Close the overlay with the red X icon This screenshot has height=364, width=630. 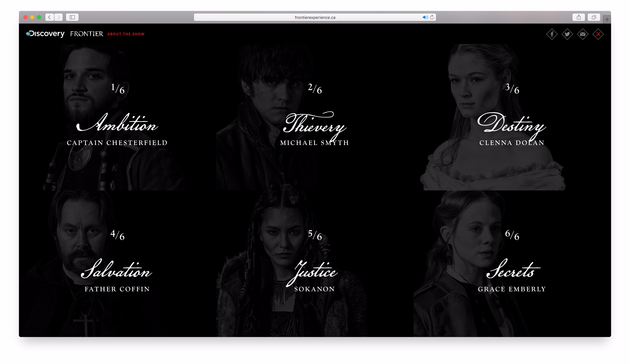pyautogui.click(x=598, y=34)
